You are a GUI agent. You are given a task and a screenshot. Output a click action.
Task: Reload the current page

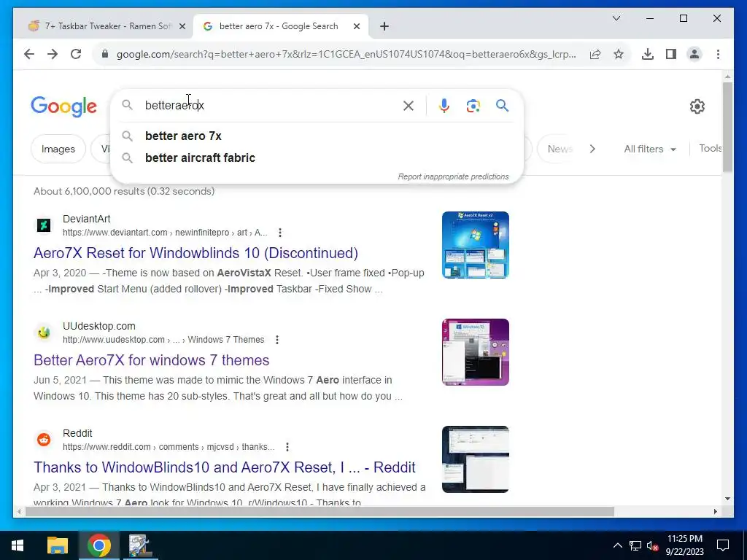(x=76, y=54)
